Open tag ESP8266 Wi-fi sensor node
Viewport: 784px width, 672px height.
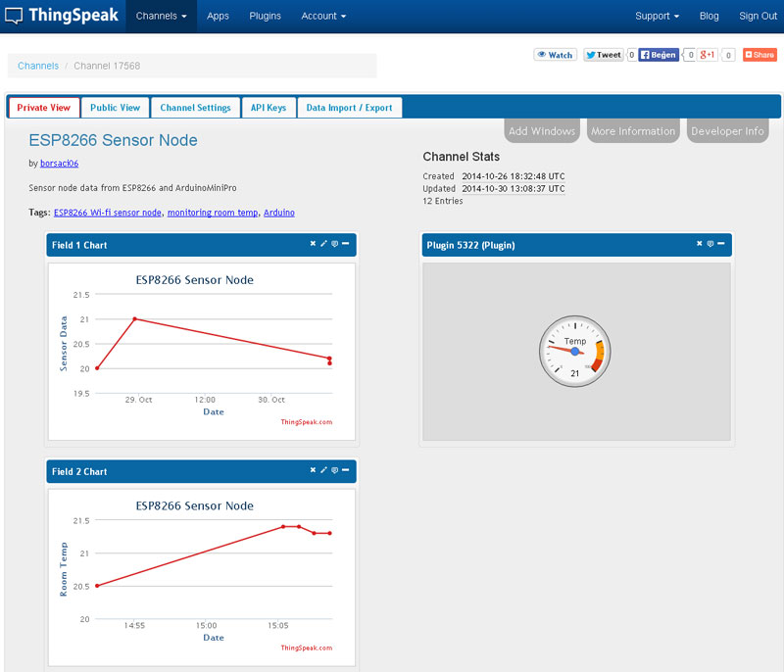108,213
